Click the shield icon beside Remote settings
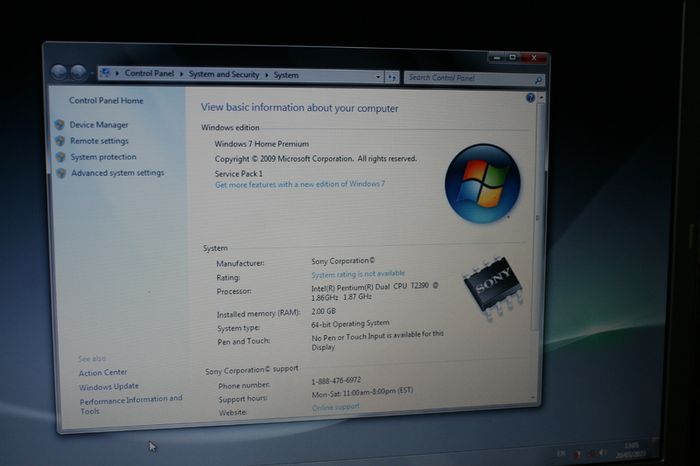Screen dimensions: 700x466 coord(60,141)
